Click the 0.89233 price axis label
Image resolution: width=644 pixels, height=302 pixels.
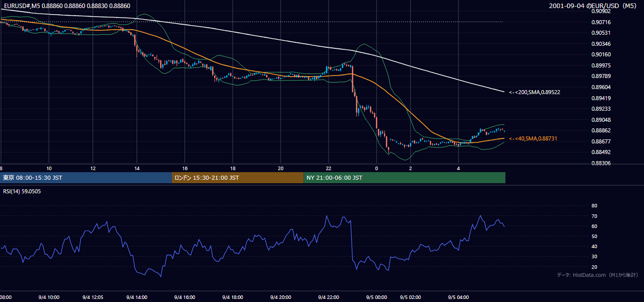pos(601,109)
